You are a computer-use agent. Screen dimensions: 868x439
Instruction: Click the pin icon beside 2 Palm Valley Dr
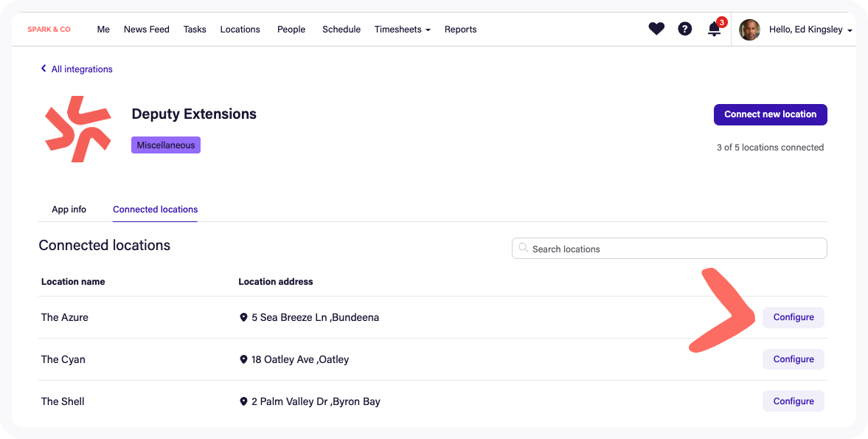pyautogui.click(x=243, y=401)
